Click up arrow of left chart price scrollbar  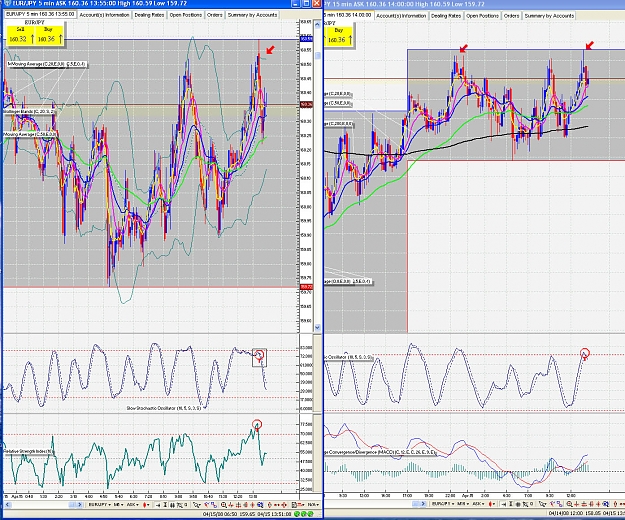point(318,25)
